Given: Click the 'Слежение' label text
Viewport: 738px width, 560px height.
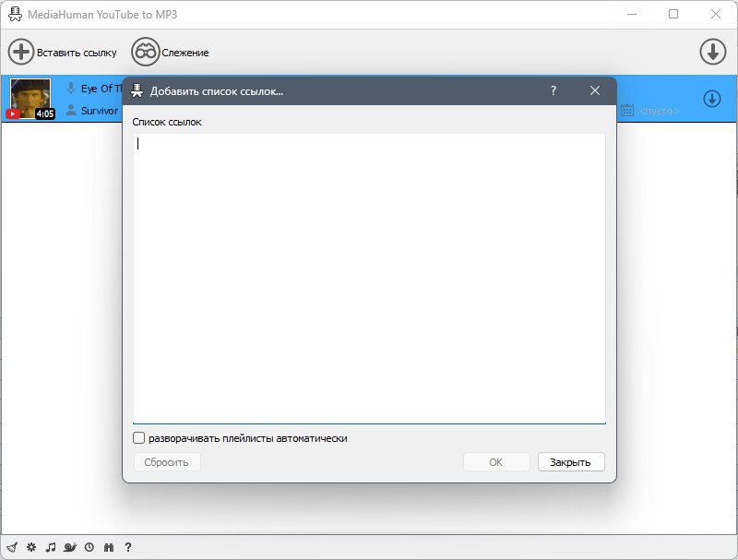Looking at the screenshot, I should coord(185,53).
